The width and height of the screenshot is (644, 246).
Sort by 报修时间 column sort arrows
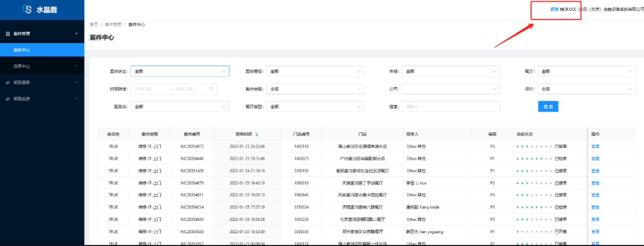coord(257,134)
